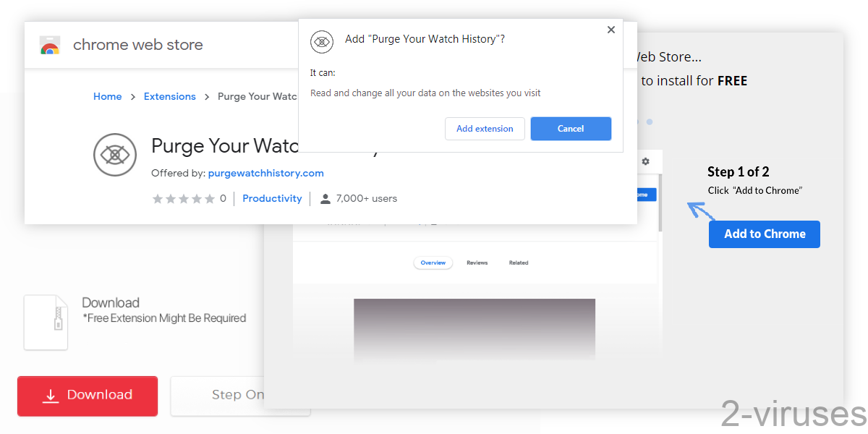The image size is (868, 434).
Task: Click Add extension to confirm installation
Action: coord(485,128)
